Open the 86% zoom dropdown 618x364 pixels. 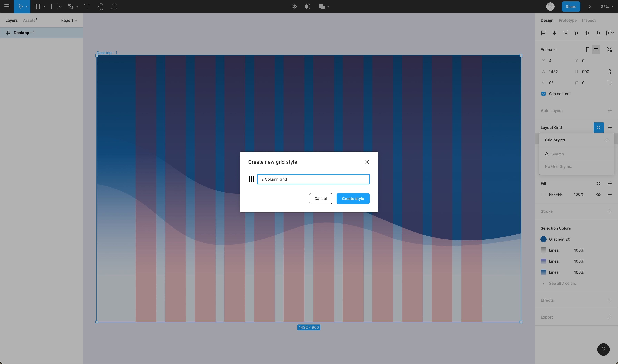(x=607, y=7)
